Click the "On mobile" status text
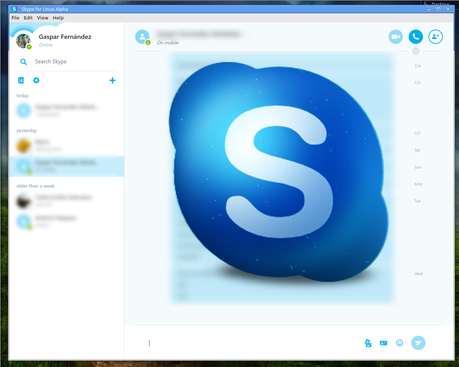The height and width of the screenshot is (367, 459). 168,43
